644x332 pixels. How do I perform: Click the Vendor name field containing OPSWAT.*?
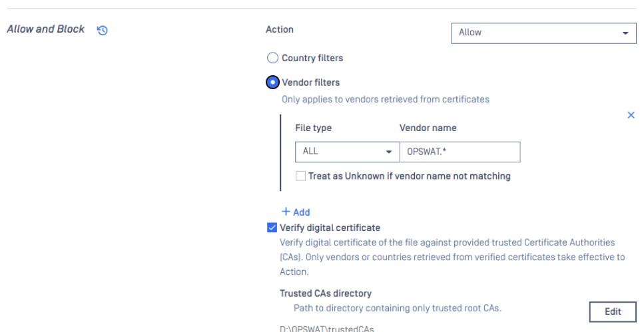pyautogui.click(x=460, y=152)
